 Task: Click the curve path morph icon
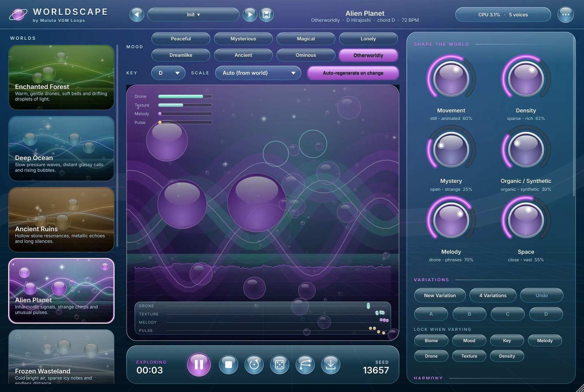(x=305, y=364)
